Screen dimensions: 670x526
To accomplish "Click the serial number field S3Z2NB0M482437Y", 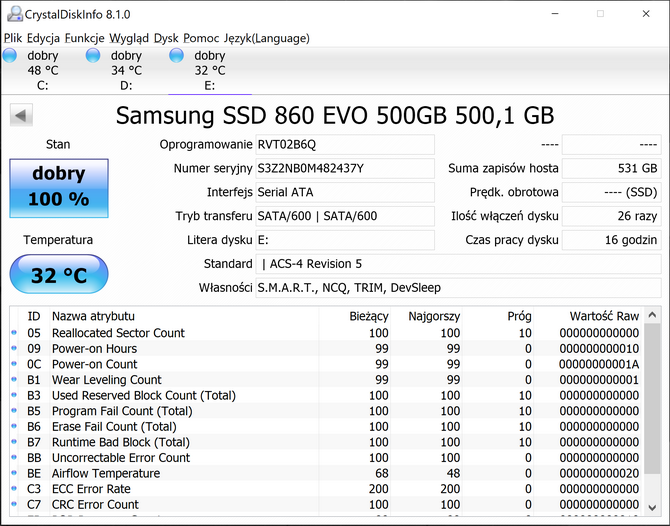I will tap(345, 168).
